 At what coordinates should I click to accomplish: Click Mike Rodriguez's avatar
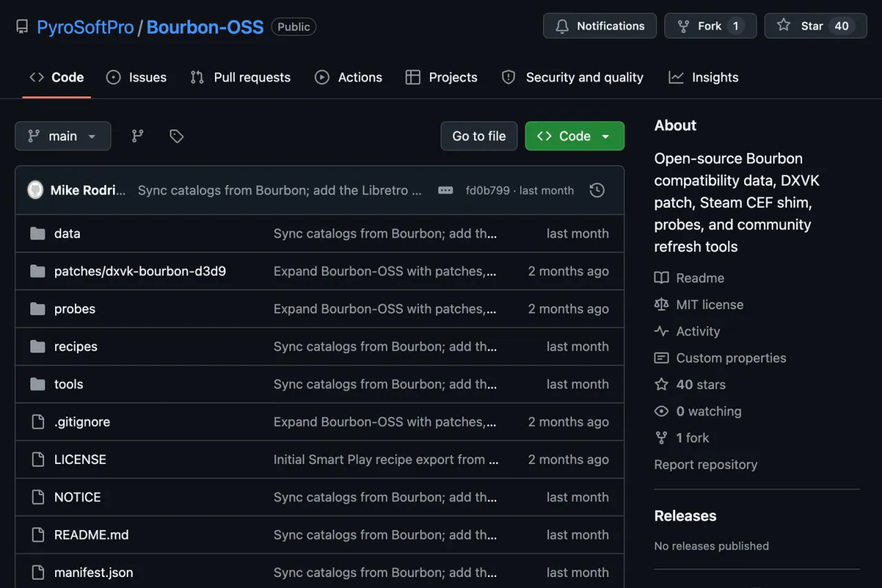pos(35,190)
